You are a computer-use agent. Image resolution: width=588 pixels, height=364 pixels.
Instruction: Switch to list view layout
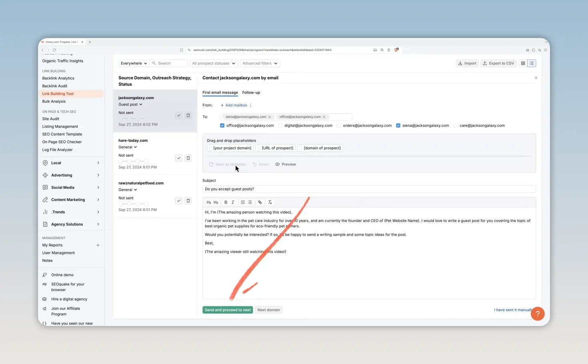tap(532, 63)
